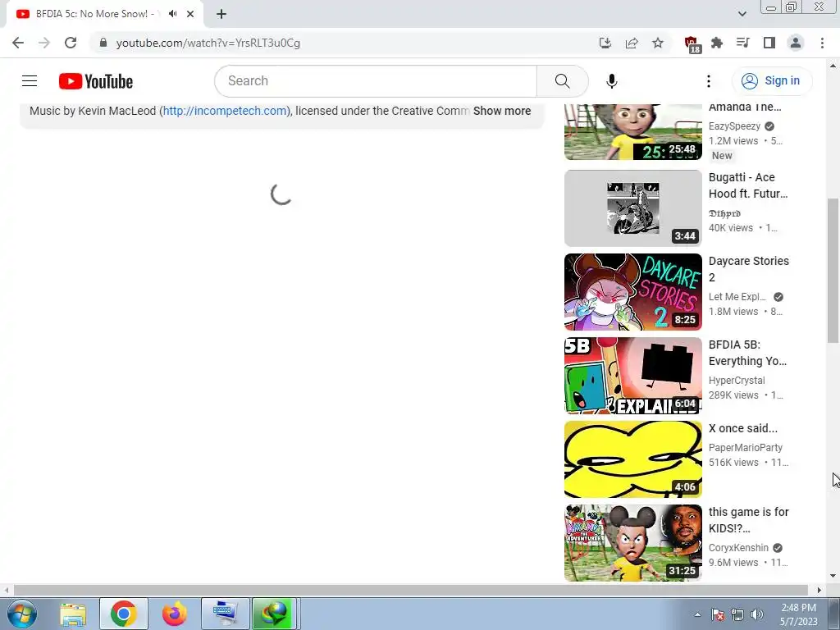Click the horizontal scrollbar right arrow
The height and width of the screenshot is (630, 840).
tap(819, 590)
